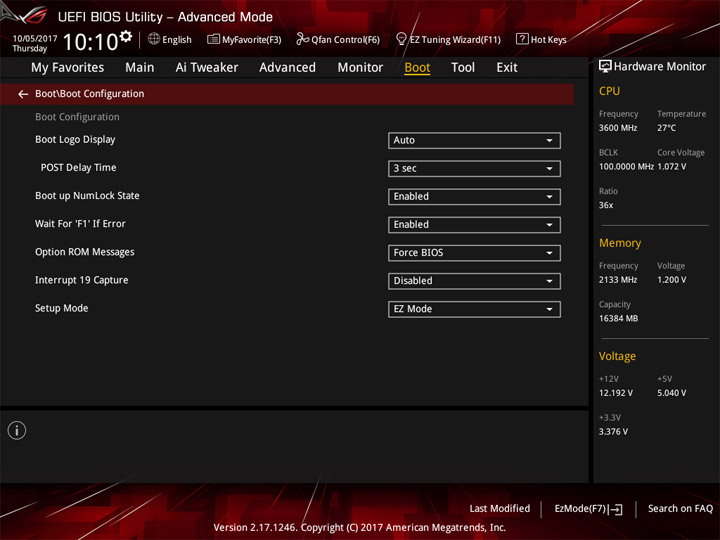Viewport: 720px width, 540px height.
Task: Click the Version 2.17.1246 copyright text
Action: point(360,528)
